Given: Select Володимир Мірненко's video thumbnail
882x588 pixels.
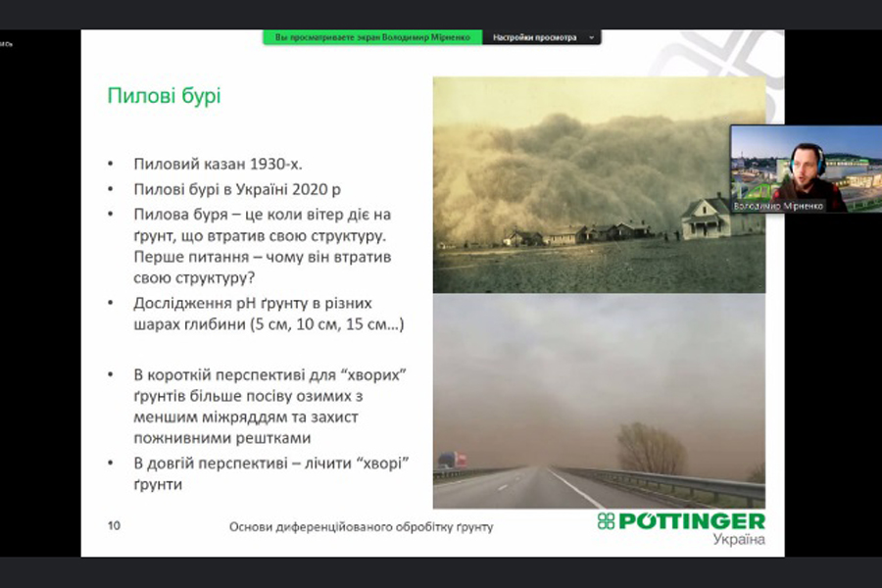Looking at the screenshot, I should click(806, 169).
